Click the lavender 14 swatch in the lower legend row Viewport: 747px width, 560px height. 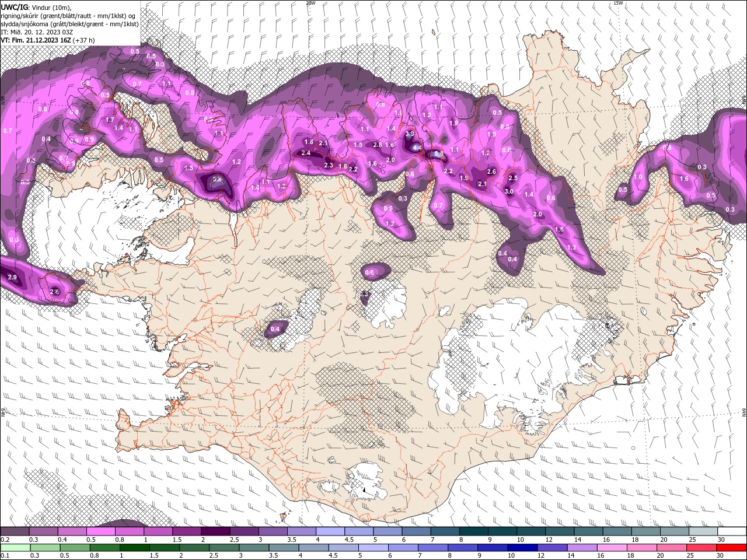(583, 548)
